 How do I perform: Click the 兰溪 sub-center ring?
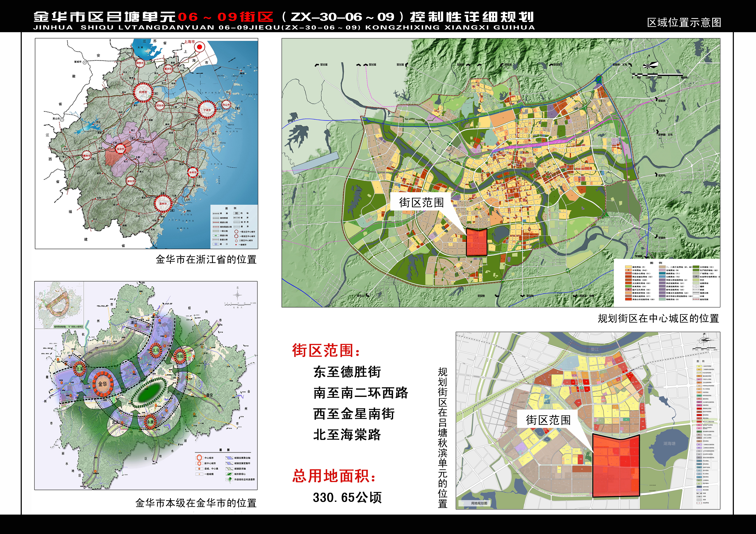point(79,369)
